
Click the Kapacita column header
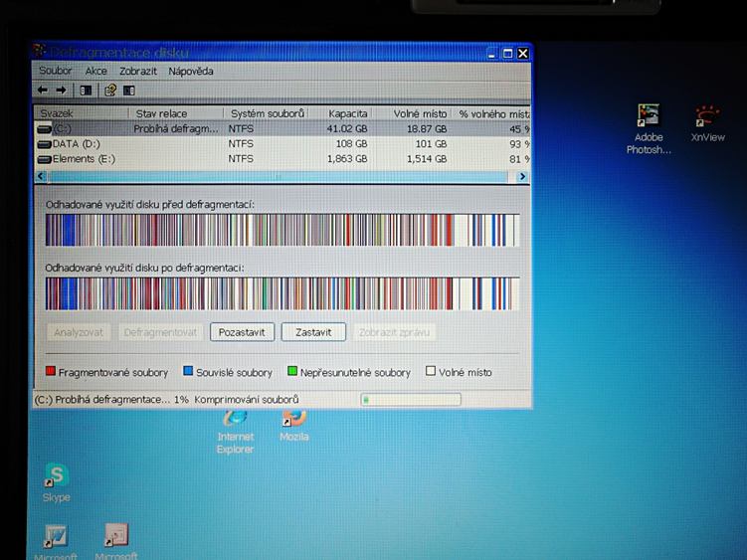point(348,114)
